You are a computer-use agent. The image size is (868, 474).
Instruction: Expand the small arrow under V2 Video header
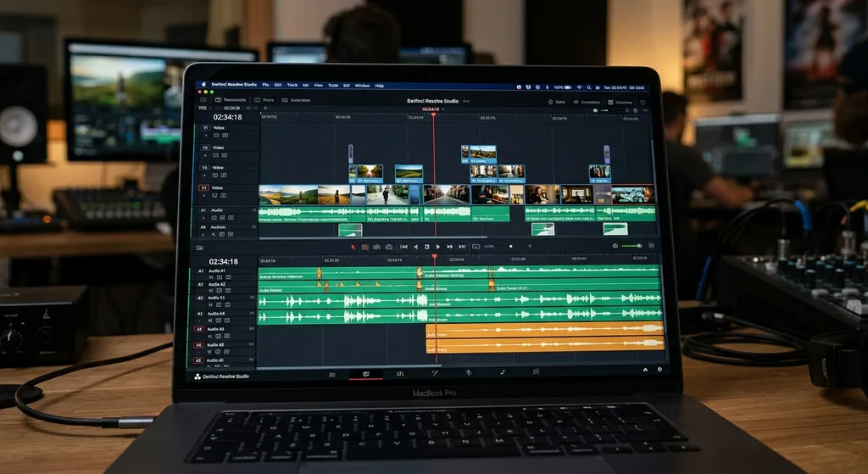pos(207,156)
